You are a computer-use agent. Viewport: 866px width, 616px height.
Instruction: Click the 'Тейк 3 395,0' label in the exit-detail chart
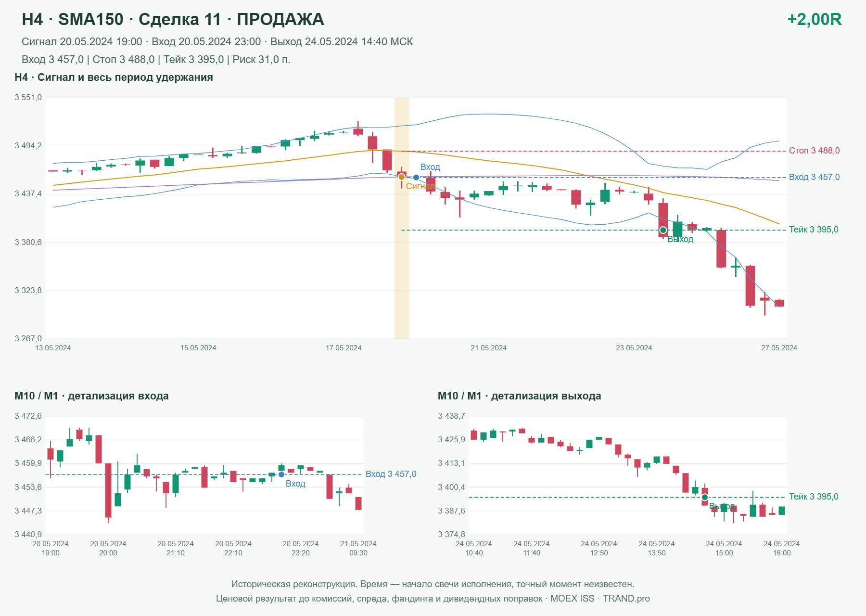tap(814, 497)
